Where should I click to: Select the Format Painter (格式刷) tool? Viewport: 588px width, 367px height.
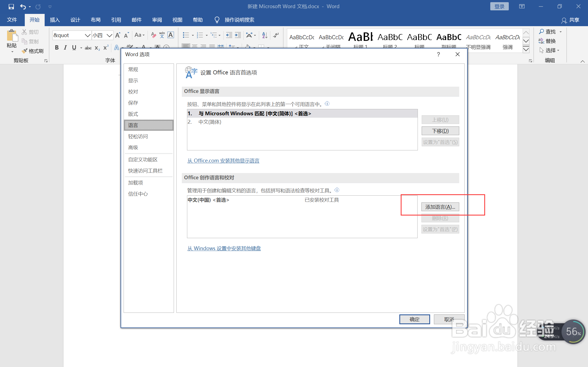coord(33,51)
